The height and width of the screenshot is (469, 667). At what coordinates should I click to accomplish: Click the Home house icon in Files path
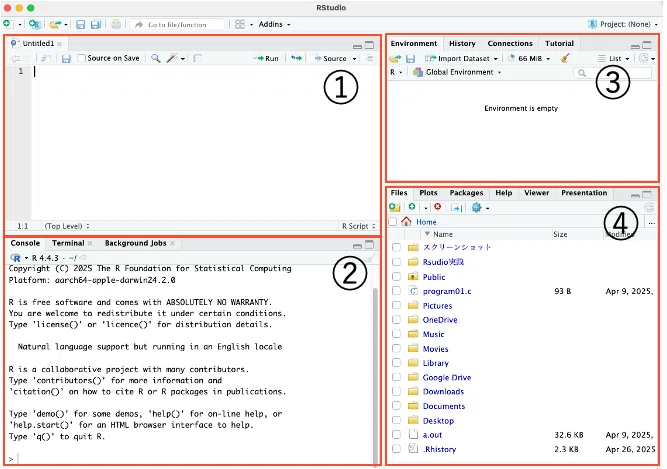(406, 221)
